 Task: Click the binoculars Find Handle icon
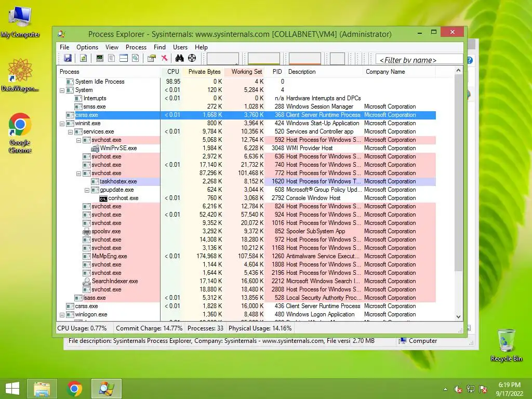click(x=179, y=58)
